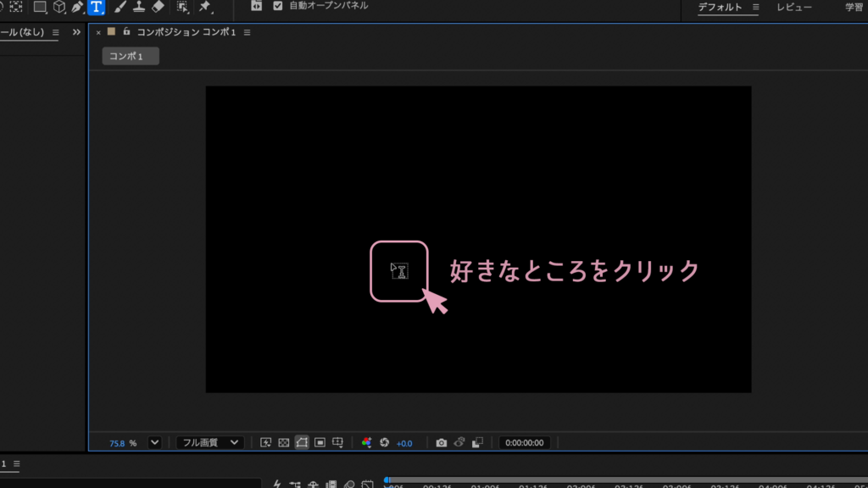Viewport: 868px width, 488px height.
Task: Click the snapping icon beside 自動オープンパネル
Action: [256, 6]
